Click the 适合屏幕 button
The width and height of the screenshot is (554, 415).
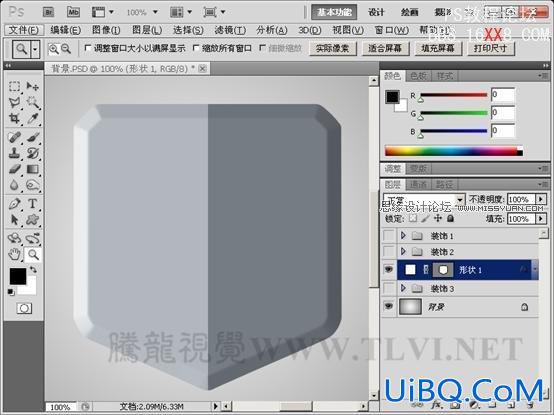click(x=385, y=48)
